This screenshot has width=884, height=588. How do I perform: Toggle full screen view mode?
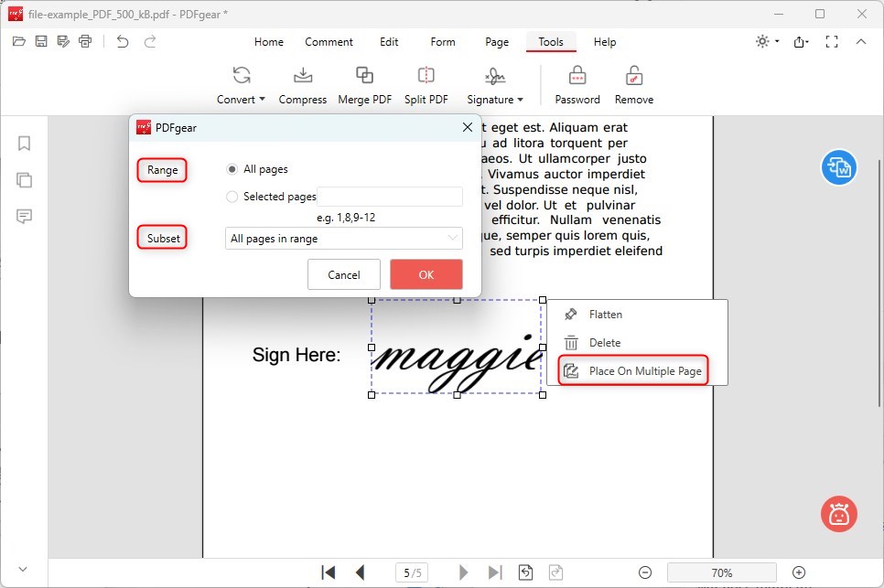pos(831,40)
